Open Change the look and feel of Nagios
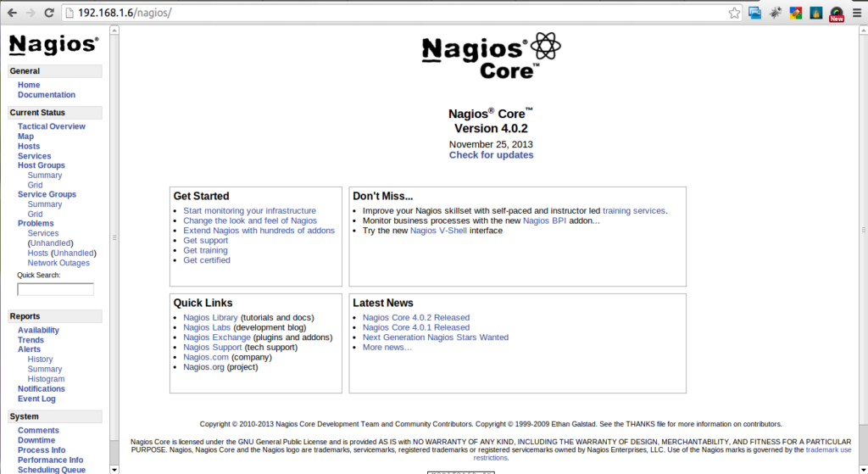 click(x=250, y=221)
